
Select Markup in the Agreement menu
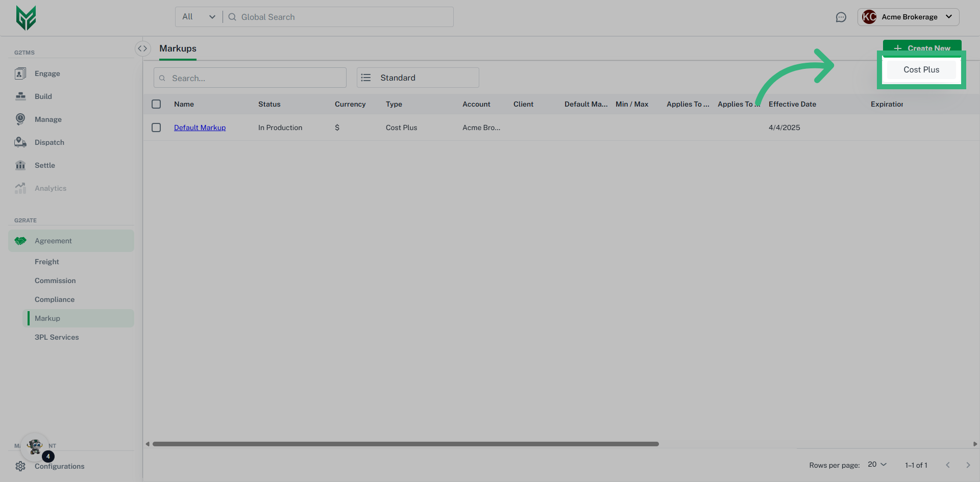[x=47, y=318]
